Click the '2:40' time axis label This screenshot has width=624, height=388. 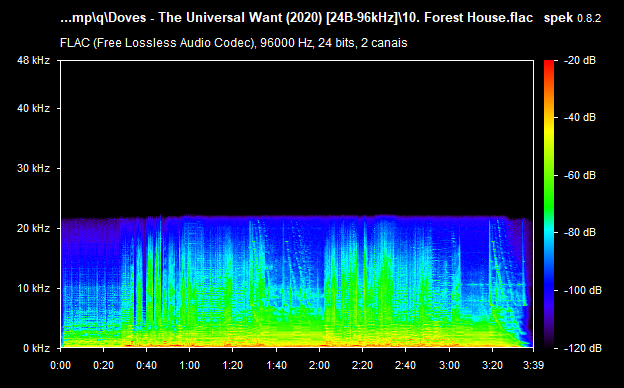[406, 365]
